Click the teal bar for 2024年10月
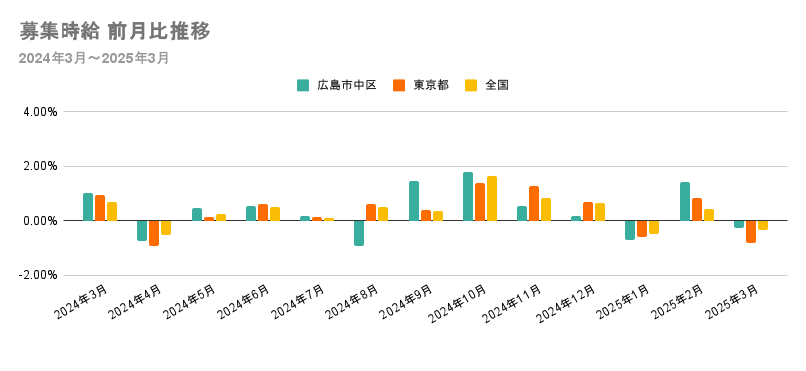 pos(468,196)
